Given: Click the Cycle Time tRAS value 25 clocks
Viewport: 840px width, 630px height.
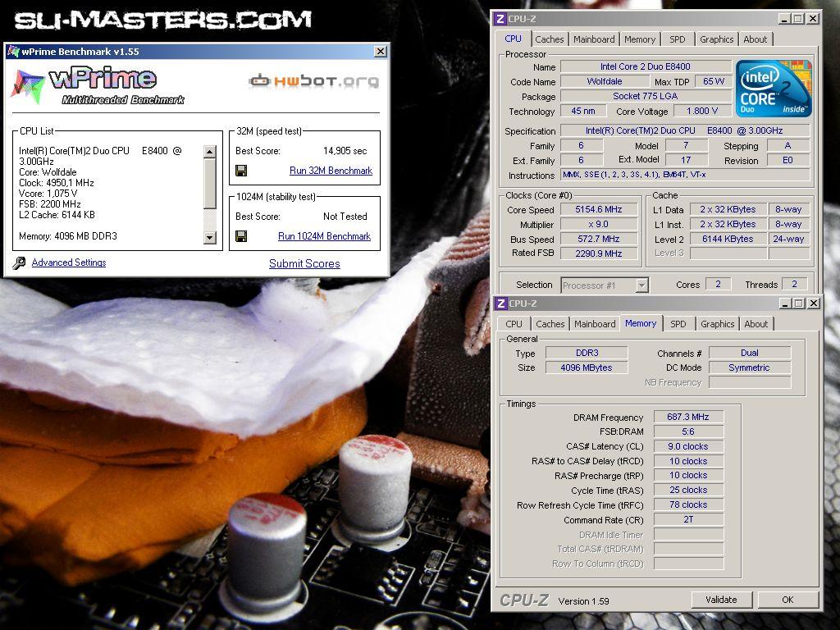Looking at the screenshot, I should tap(688, 491).
